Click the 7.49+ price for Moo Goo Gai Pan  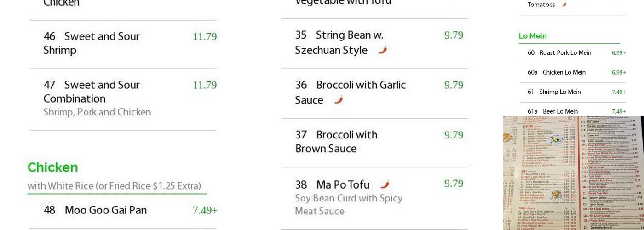coord(205,210)
